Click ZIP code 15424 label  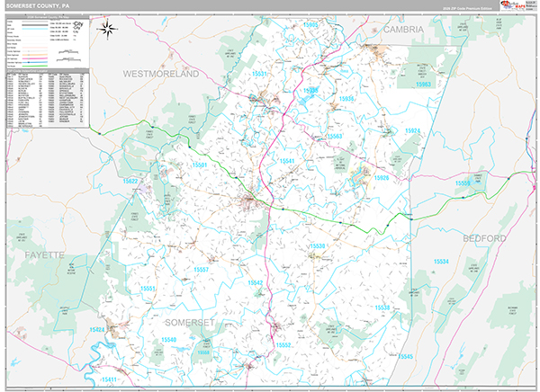tap(97, 330)
